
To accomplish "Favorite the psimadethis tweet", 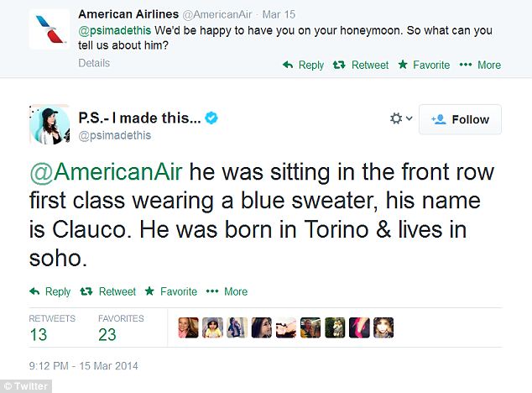I will (171, 291).
